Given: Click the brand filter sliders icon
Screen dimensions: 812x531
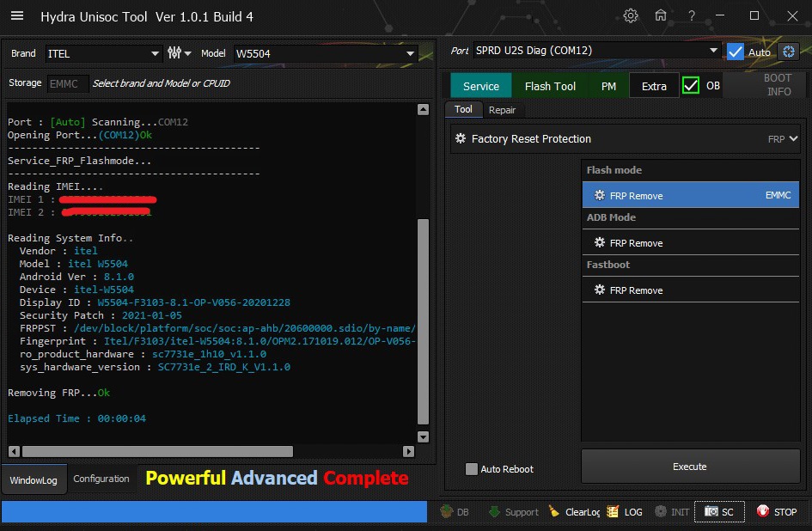Looking at the screenshot, I should [174, 52].
